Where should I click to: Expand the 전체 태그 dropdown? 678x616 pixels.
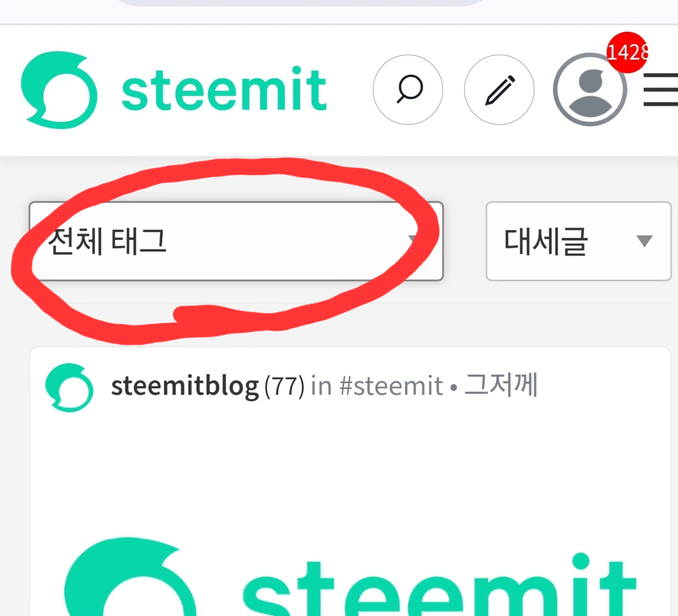pos(236,241)
